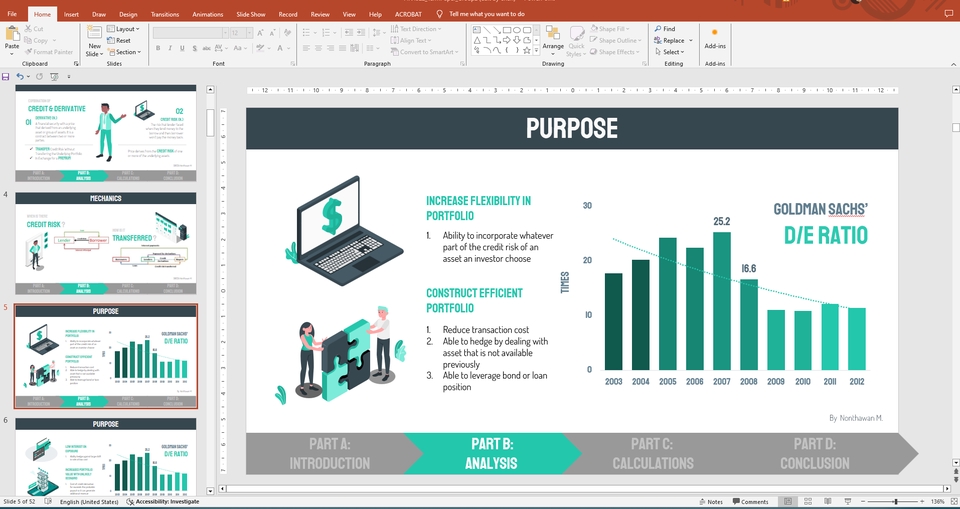960x509 pixels.
Task: Click the Cut scissors command
Action: click(x=34, y=29)
